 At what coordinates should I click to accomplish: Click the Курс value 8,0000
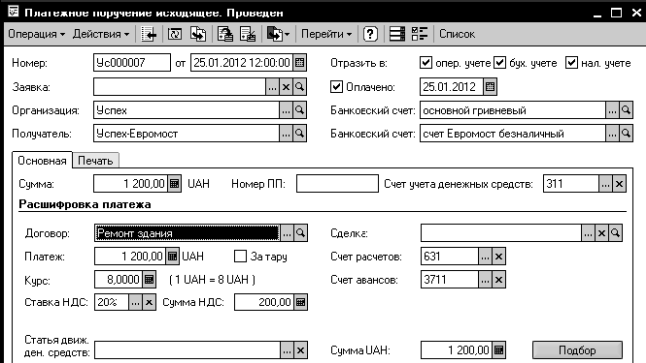[x=123, y=280]
